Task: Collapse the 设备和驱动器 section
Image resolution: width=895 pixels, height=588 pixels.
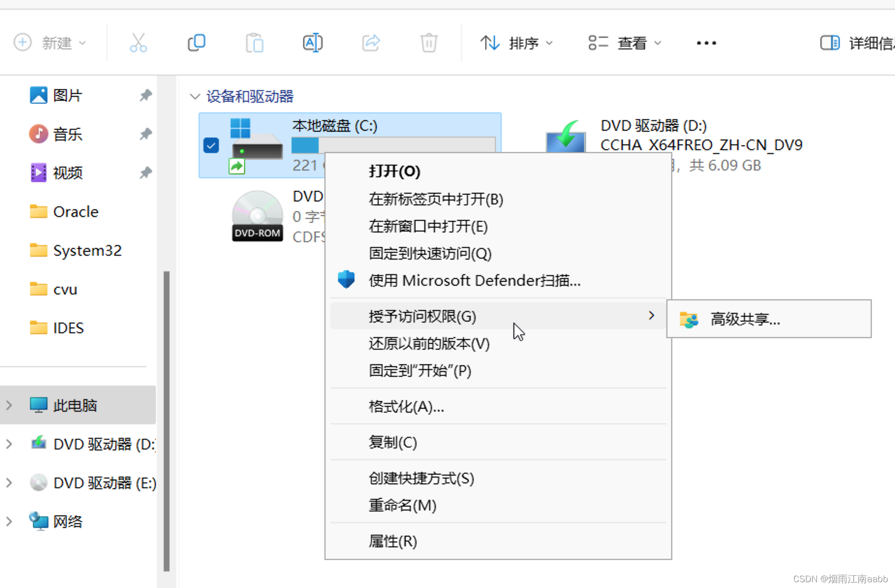Action: coord(195,96)
